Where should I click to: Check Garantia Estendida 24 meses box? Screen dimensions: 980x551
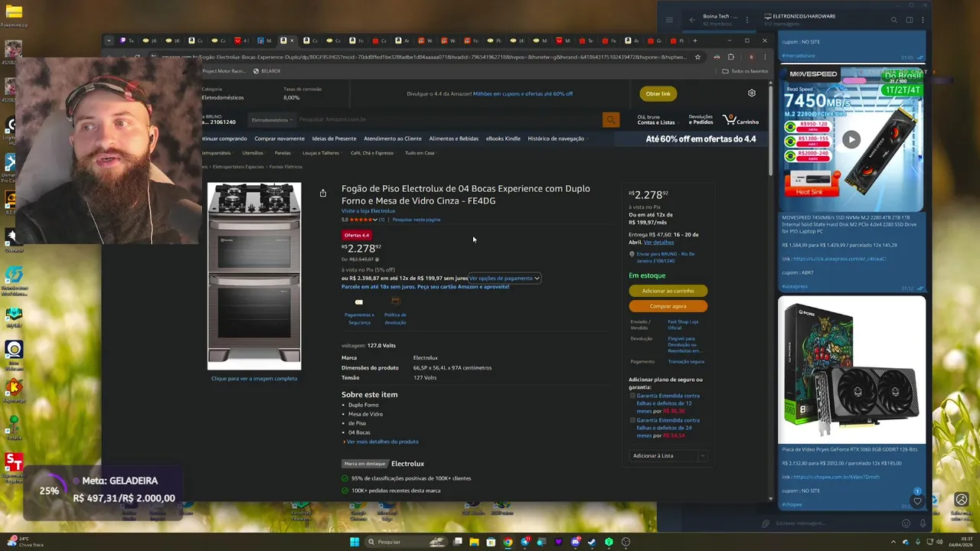click(632, 420)
